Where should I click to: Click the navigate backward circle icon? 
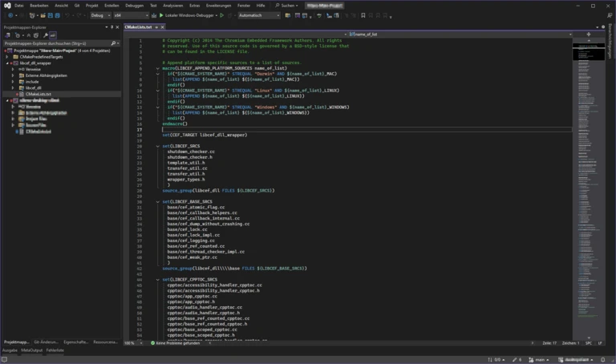coord(10,15)
